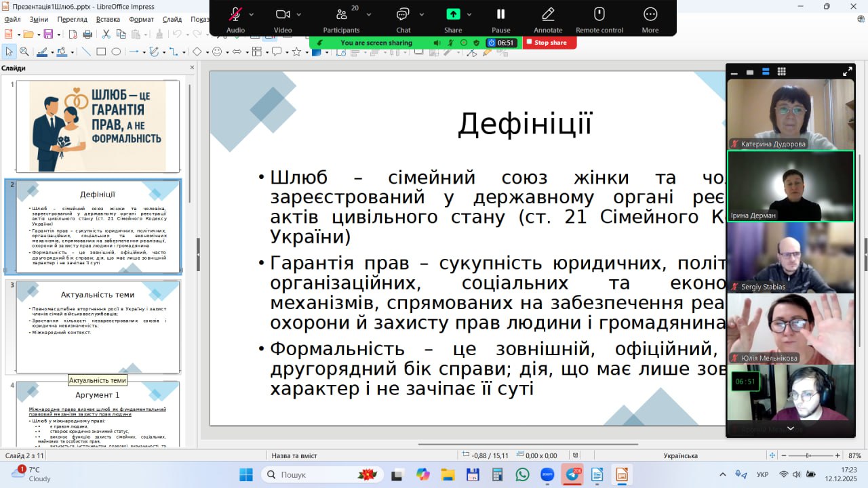Screen dimensions: 868x488
Task: Click Українська language in status bar
Action: click(x=680, y=455)
